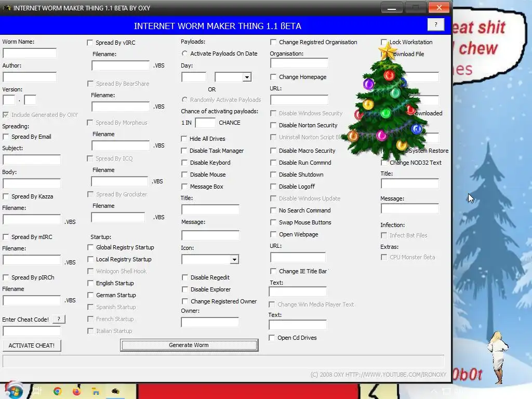
Task: Tick Disable Shutdown
Action: pos(273,175)
